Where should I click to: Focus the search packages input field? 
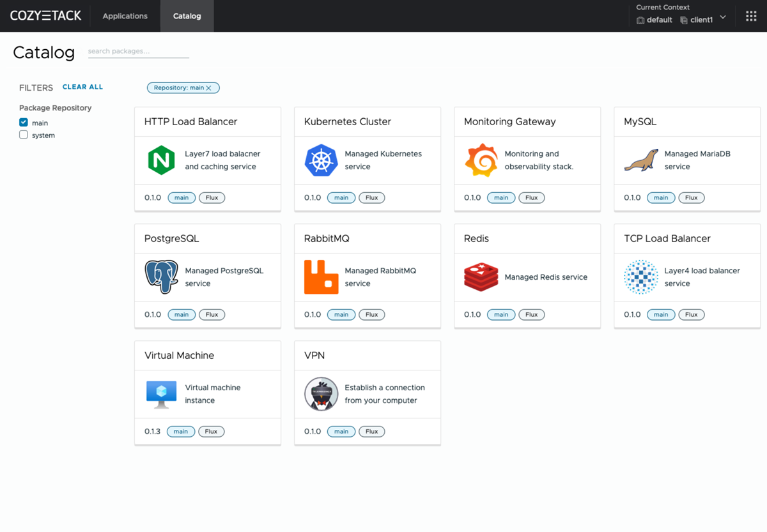tap(138, 51)
